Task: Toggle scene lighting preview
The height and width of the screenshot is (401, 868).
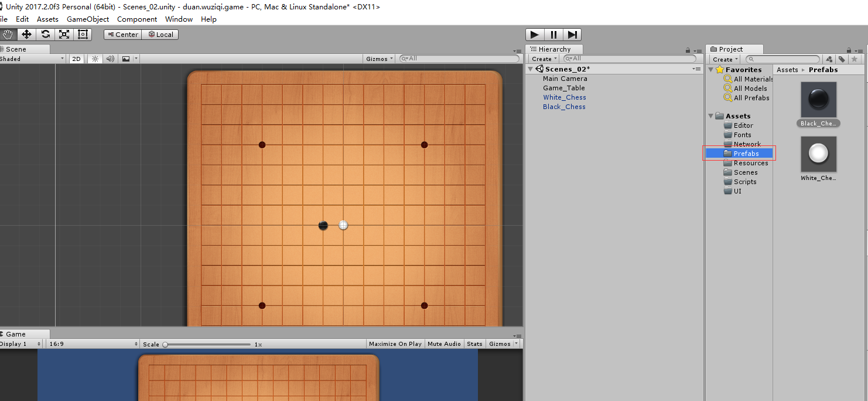Action: 94,59
